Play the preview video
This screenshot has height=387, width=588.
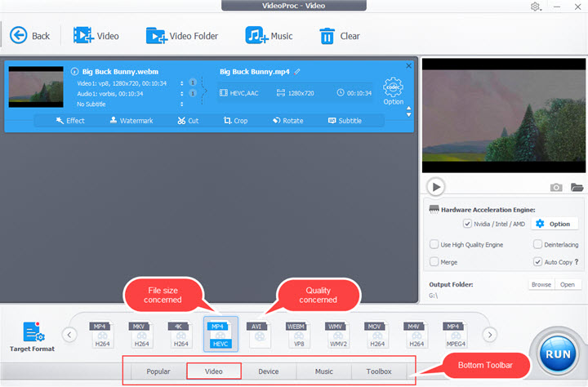[436, 187]
